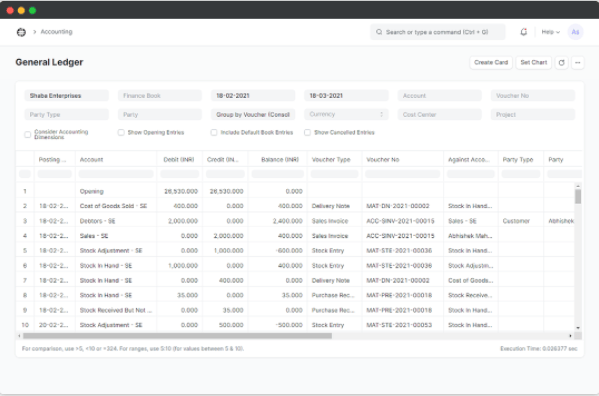
Task: Click the search magnifier icon
Action: [379, 32]
